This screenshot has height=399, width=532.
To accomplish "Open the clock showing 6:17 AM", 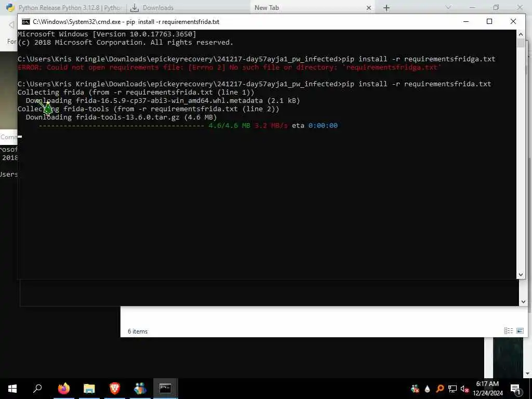I will click(487, 389).
